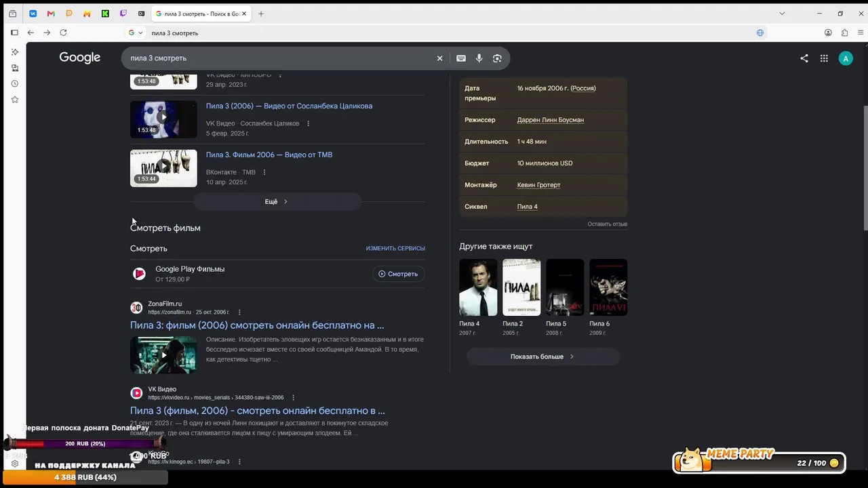
Task: Open the Пила 2 (2005) poster
Action: [521, 287]
